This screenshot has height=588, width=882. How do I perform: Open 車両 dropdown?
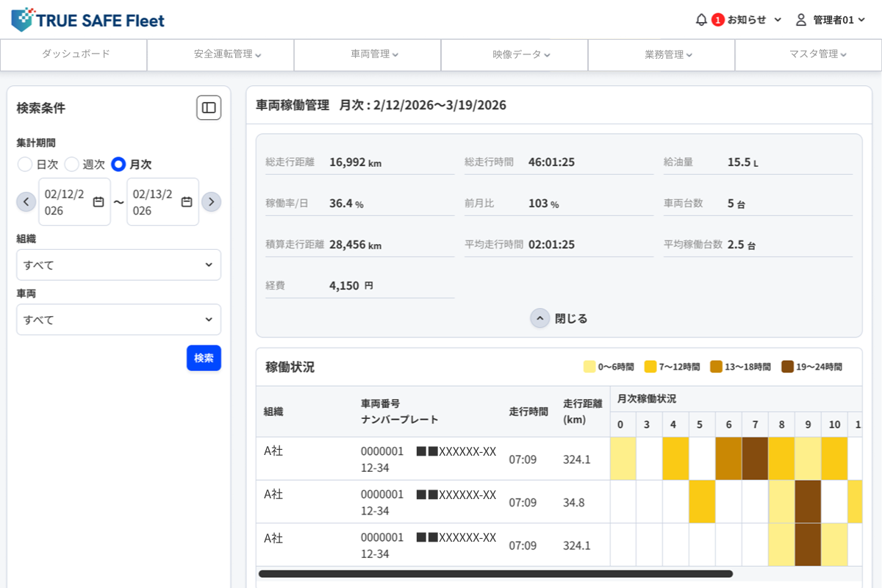click(118, 320)
